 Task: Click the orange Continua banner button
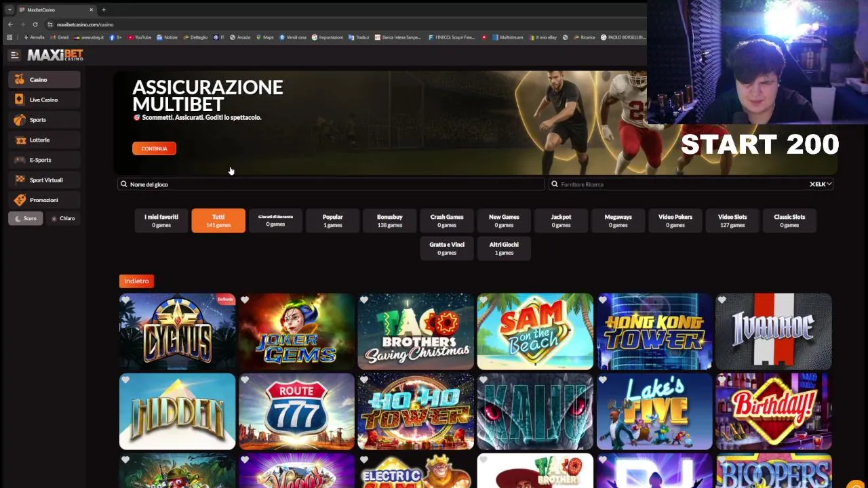pos(154,148)
